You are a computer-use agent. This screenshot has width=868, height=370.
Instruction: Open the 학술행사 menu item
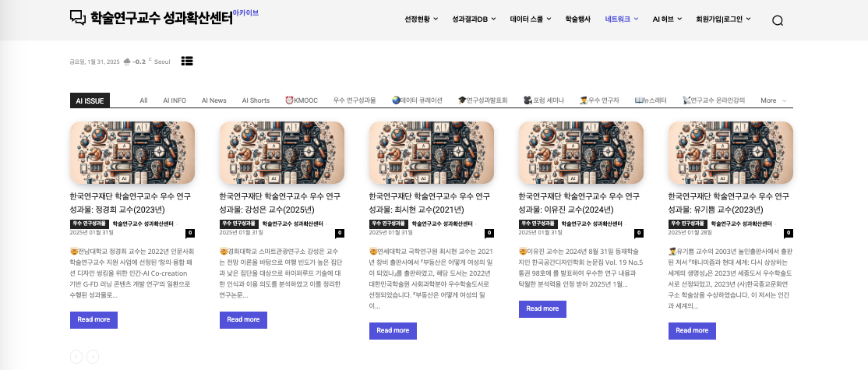(x=577, y=19)
